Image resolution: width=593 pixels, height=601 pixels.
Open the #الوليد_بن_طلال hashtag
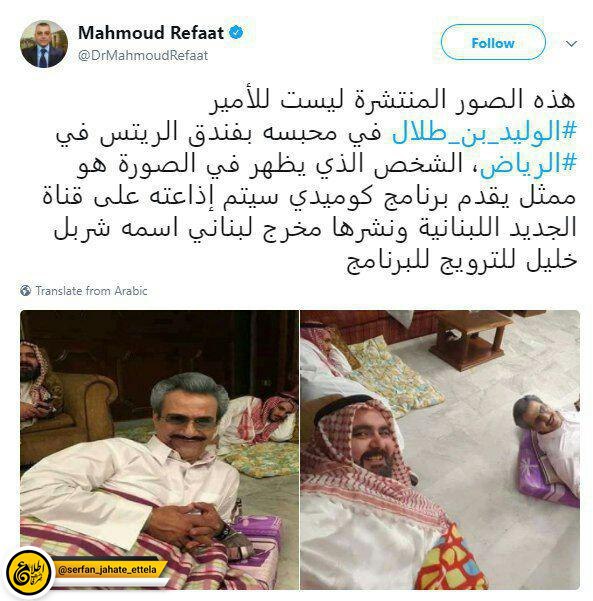(x=485, y=133)
